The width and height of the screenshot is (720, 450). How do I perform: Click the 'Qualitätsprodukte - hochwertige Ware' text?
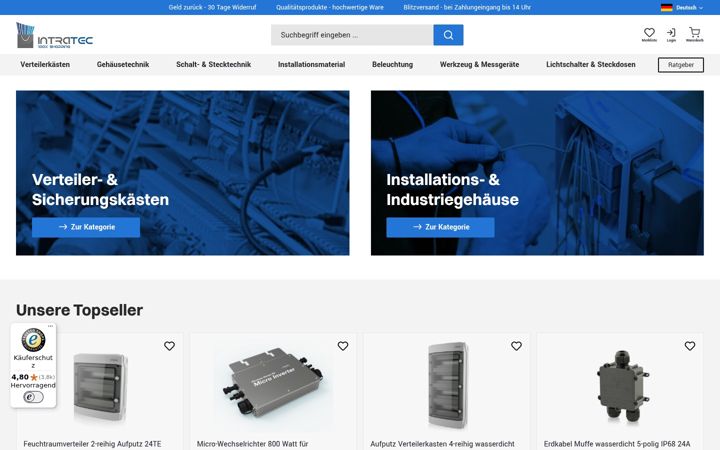tap(330, 7)
